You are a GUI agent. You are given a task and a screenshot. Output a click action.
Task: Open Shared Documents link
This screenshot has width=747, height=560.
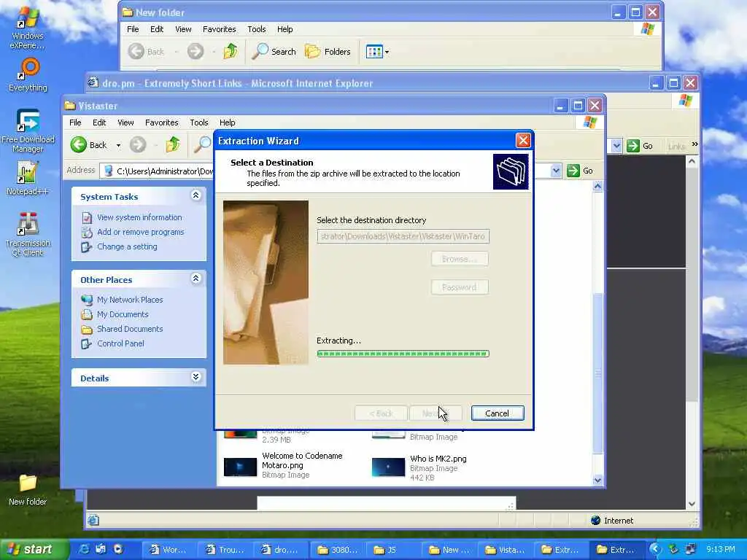pyautogui.click(x=130, y=329)
